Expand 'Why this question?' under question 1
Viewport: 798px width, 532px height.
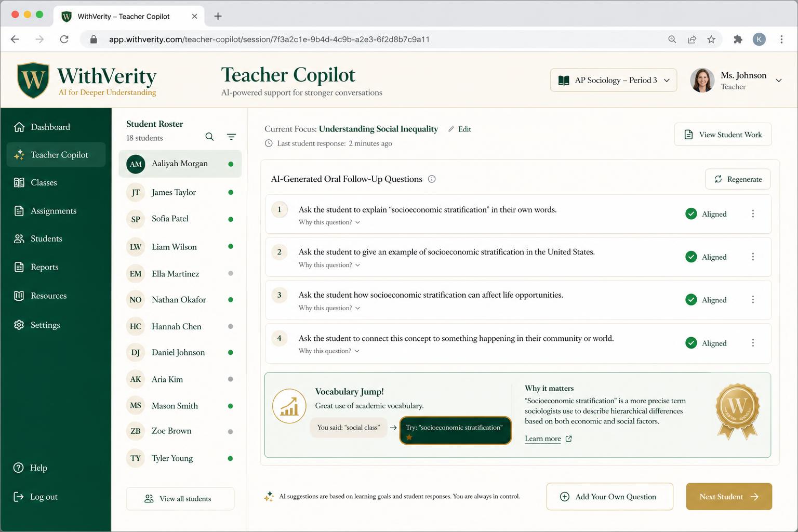(x=329, y=222)
